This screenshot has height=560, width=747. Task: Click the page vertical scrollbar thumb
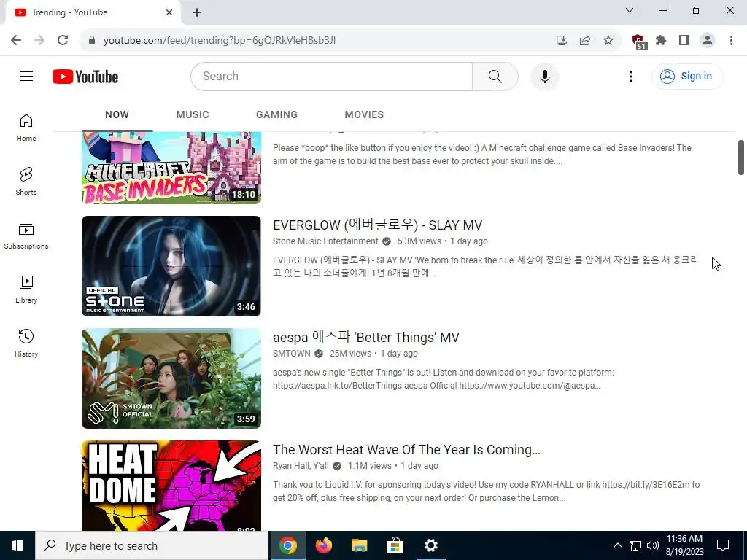pyautogui.click(x=741, y=157)
